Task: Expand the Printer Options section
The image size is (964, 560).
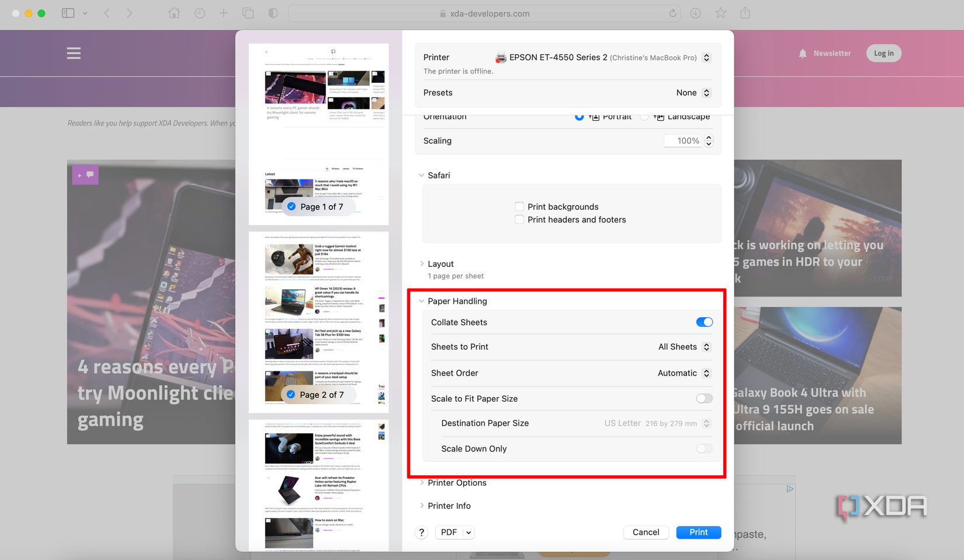Action: [x=422, y=483]
